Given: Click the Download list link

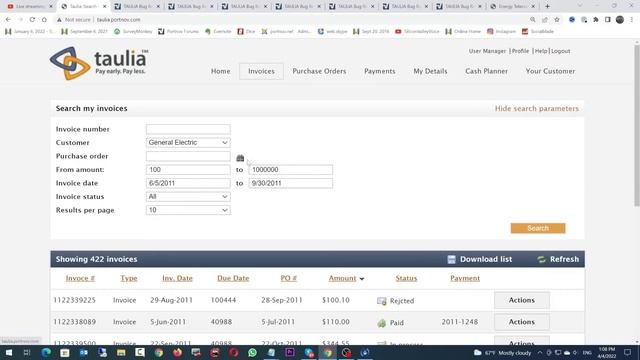Looking at the screenshot, I should pos(480,259).
